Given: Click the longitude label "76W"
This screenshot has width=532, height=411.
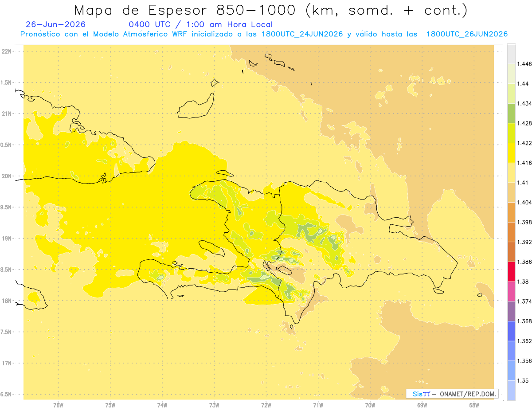Looking at the screenshot, I should tap(58, 405).
